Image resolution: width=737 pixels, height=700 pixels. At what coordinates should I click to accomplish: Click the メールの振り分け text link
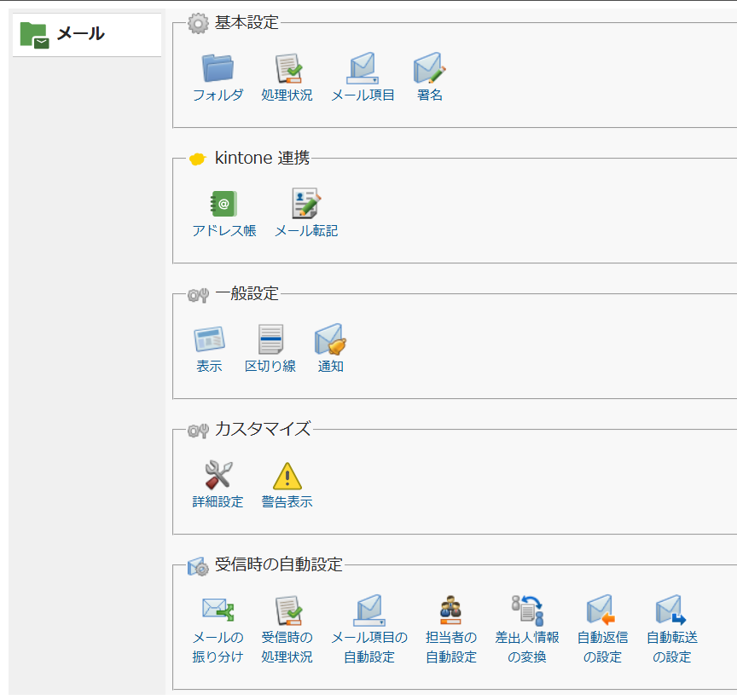(x=218, y=647)
